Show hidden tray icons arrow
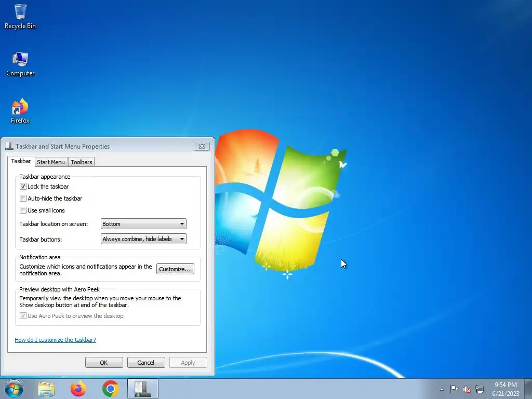 442,389
